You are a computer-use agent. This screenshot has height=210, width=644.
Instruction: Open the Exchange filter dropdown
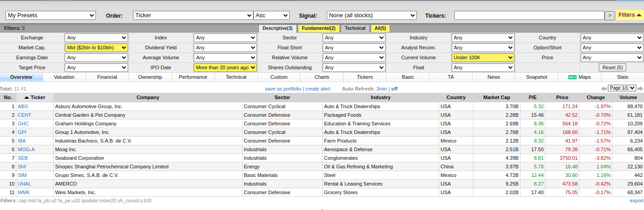[96, 38]
